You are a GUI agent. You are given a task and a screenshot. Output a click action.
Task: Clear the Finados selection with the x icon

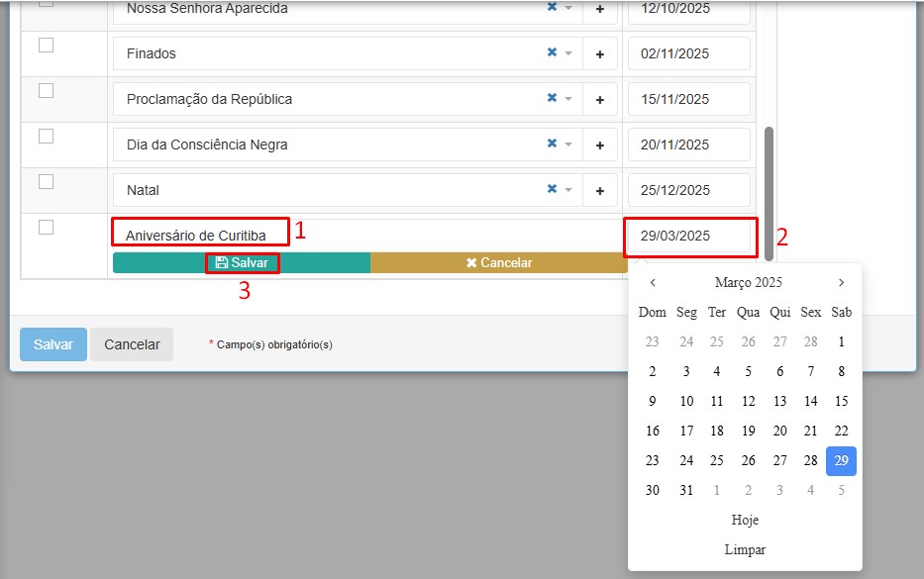[x=552, y=53]
